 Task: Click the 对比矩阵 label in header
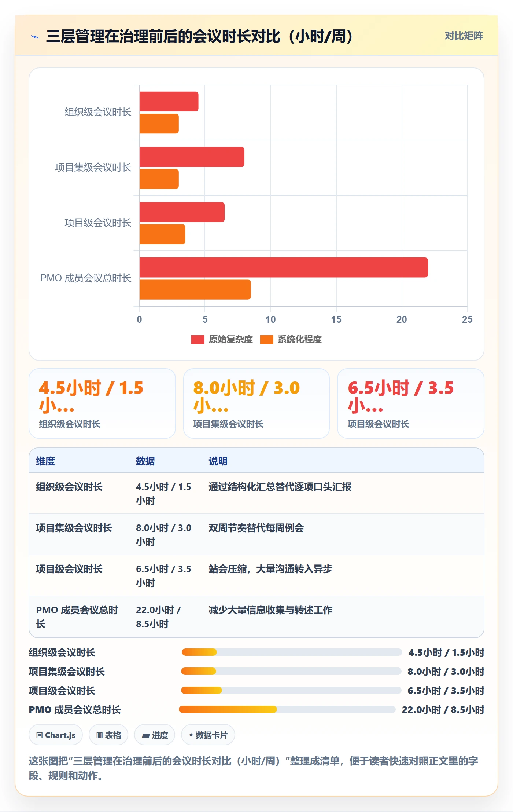click(464, 36)
